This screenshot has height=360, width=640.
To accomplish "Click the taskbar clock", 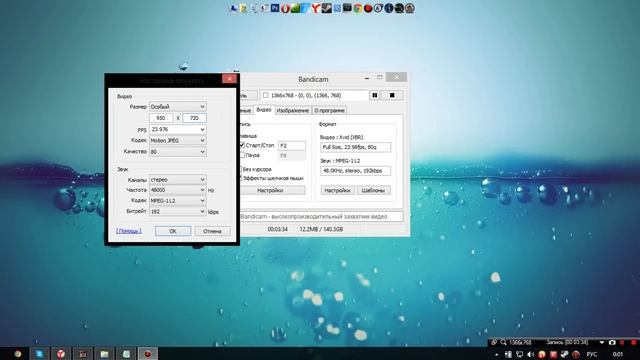I will [x=618, y=354].
